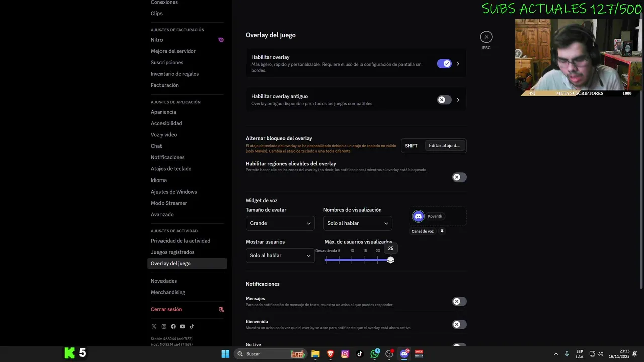Open the volume tray icon
Image resolution: width=644 pixels, height=362 pixels.
(x=600, y=354)
